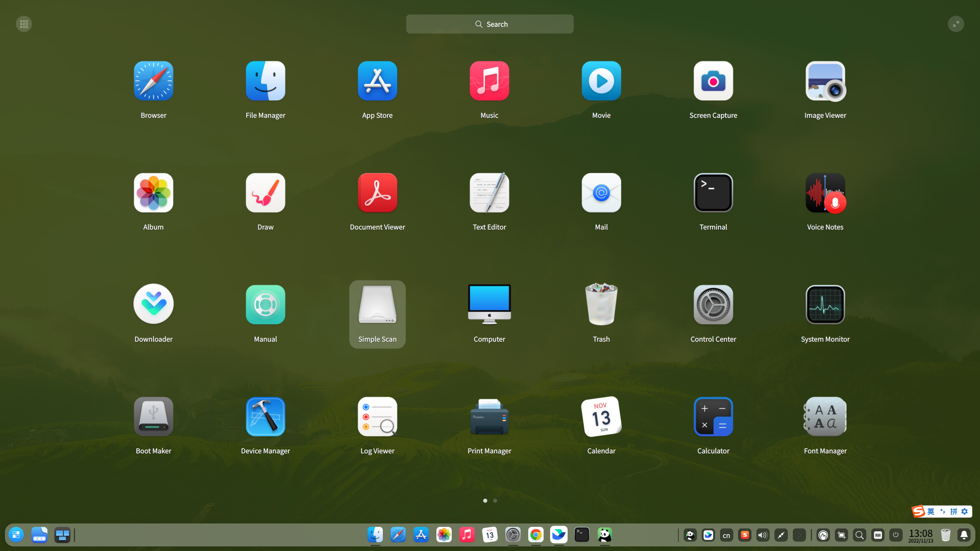
Task: Open the System Monitor app
Action: pyautogui.click(x=825, y=305)
